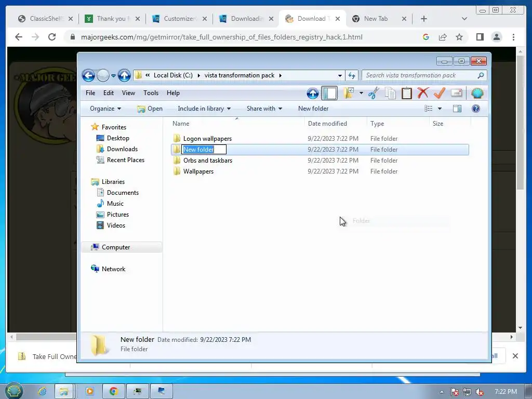The image size is (532, 399).
Task: Open Downloads in navigation pane
Action: [x=122, y=149]
